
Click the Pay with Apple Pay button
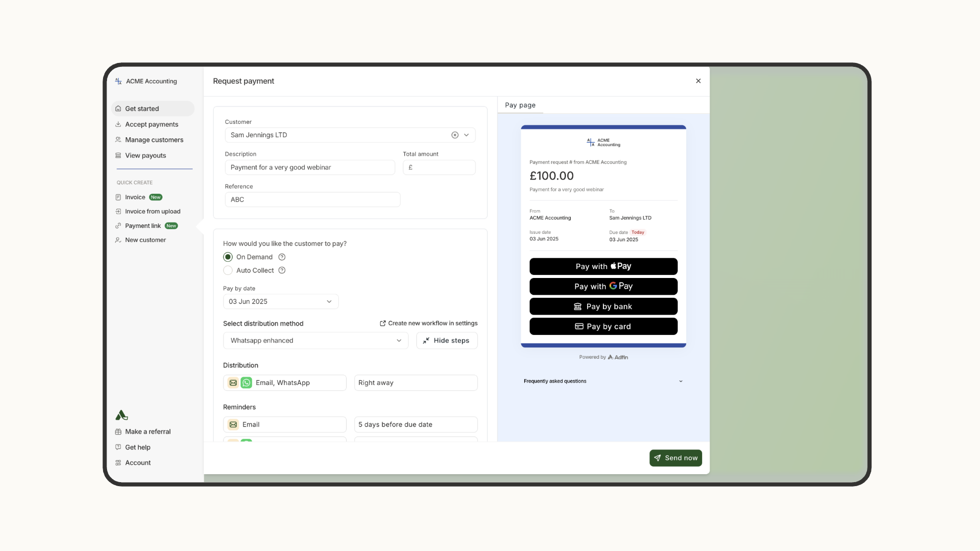pos(603,266)
